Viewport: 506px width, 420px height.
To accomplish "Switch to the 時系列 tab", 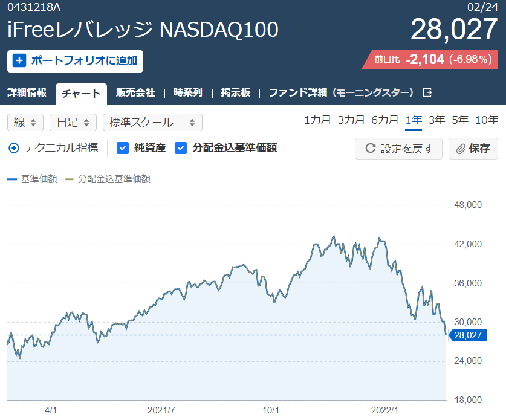I will point(188,93).
